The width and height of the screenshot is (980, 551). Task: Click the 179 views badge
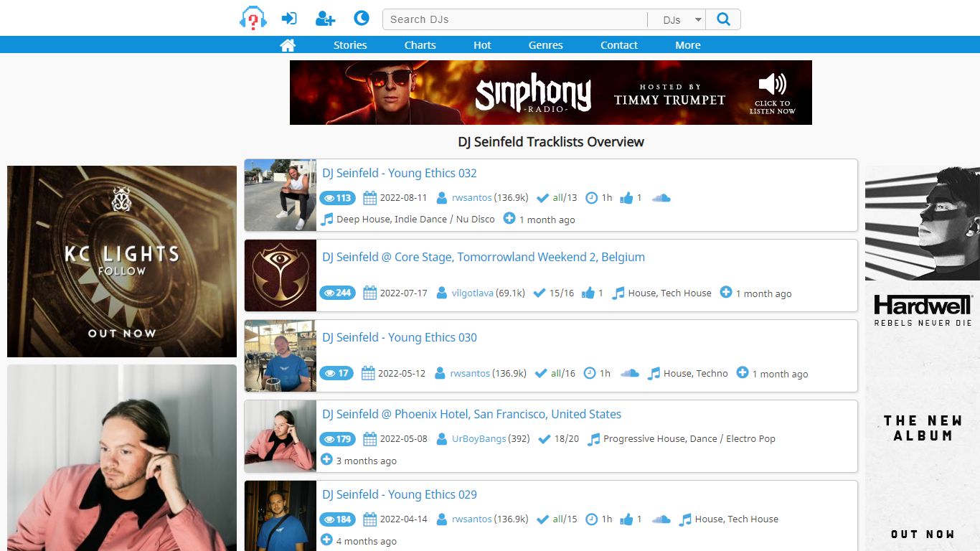pyautogui.click(x=337, y=439)
